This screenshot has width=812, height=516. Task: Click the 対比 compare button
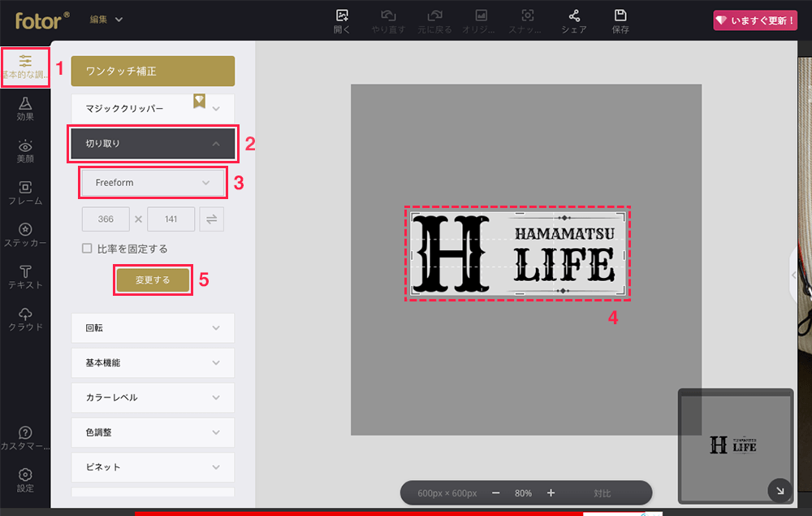click(x=602, y=493)
